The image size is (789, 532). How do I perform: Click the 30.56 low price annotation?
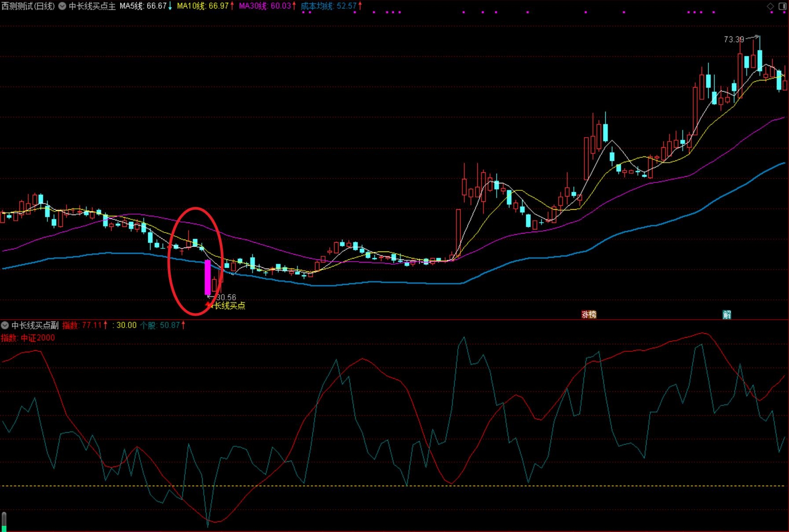point(226,297)
